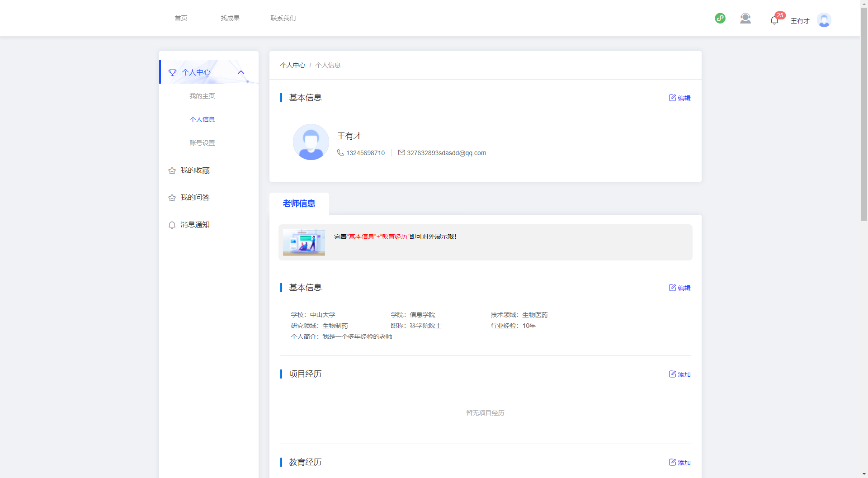The height and width of the screenshot is (478, 868).
Task: Open 账号设置 in sidebar
Action: pyautogui.click(x=202, y=143)
